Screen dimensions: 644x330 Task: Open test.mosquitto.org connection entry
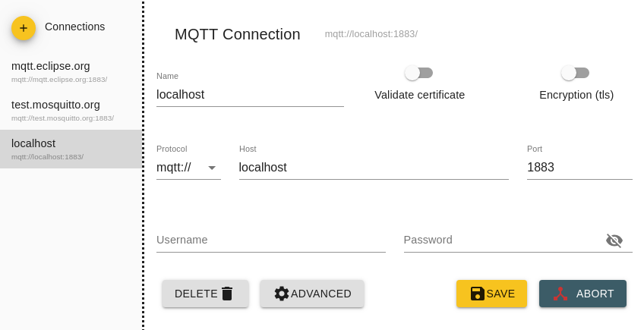pos(62,110)
